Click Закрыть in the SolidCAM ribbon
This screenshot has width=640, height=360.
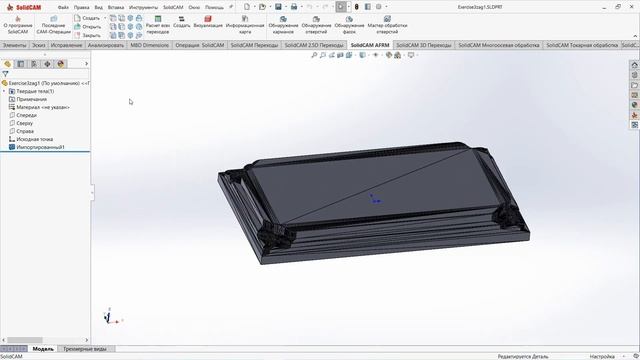click(x=87, y=36)
